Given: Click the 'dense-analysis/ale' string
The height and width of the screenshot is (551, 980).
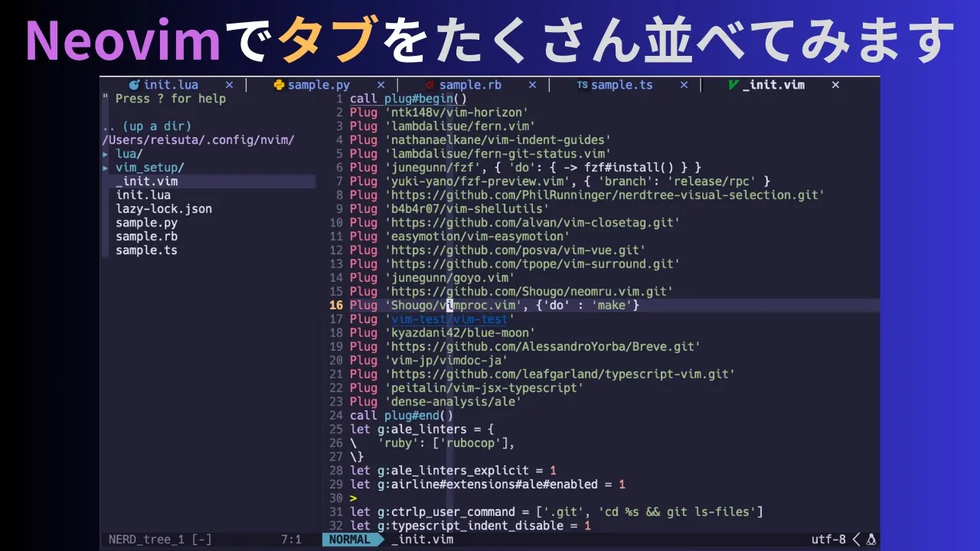Looking at the screenshot, I should (x=452, y=402).
